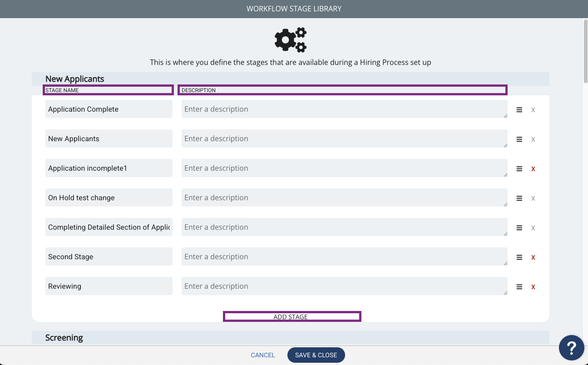This screenshot has height=365, width=588.
Task: Click the reorder handle for Application incomplete1
Action: click(519, 169)
